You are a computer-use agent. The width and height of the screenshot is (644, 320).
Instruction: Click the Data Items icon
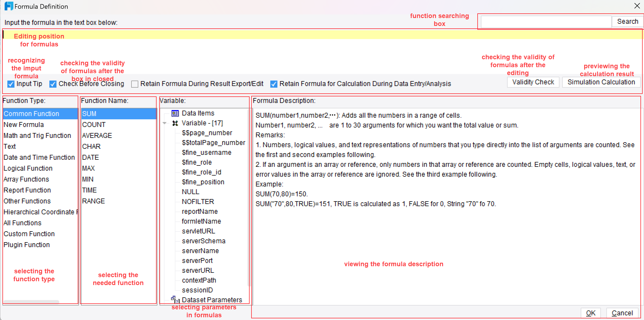(x=175, y=113)
